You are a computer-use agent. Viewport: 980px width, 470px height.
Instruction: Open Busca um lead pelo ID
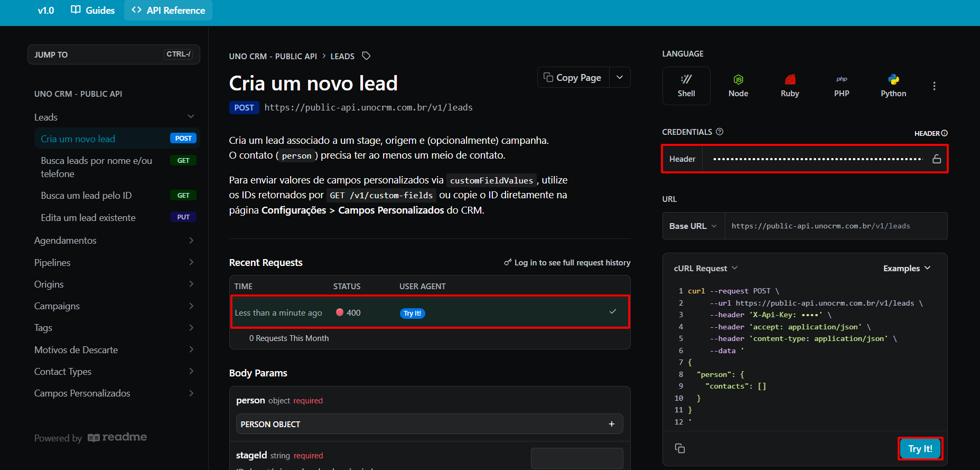(x=117, y=196)
